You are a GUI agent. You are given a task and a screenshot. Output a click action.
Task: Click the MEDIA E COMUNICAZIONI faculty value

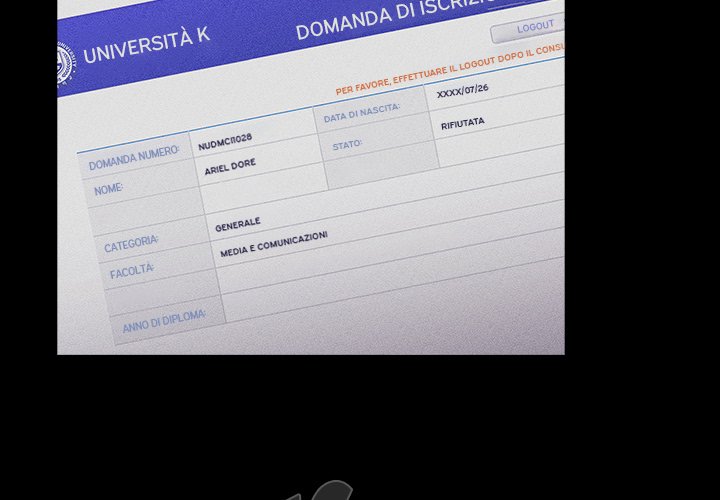click(x=274, y=245)
